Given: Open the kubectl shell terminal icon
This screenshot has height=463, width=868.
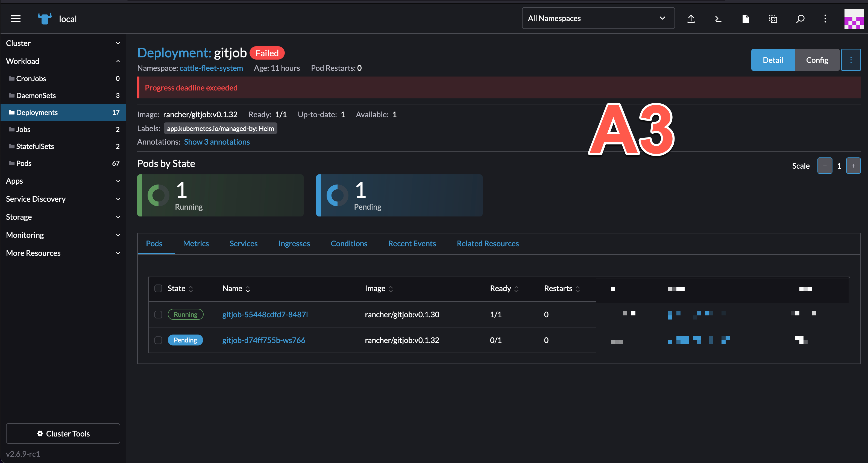Looking at the screenshot, I should pos(718,19).
